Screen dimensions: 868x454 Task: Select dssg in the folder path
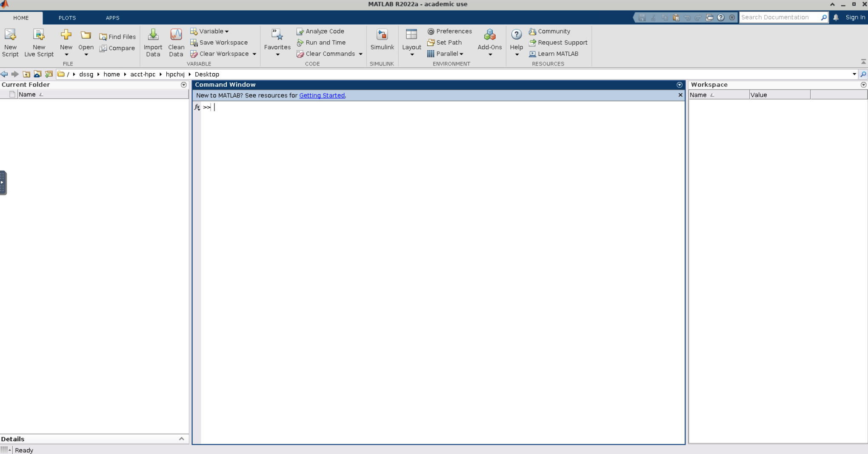click(86, 74)
